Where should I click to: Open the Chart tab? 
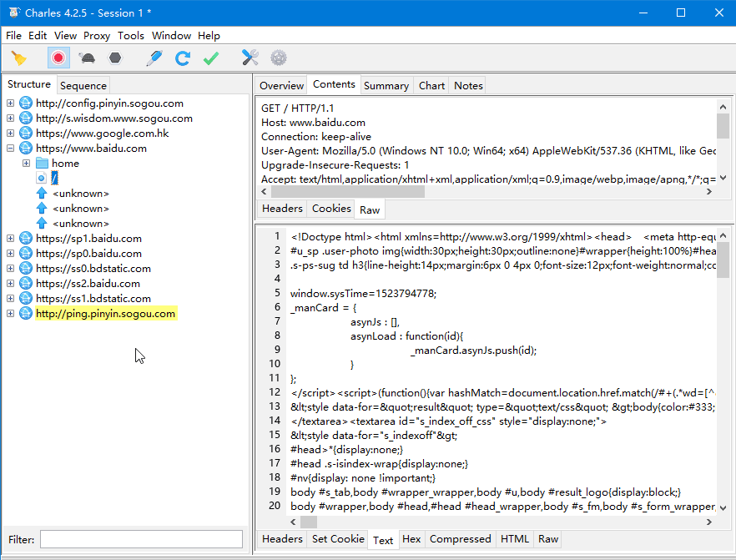tap(432, 86)
